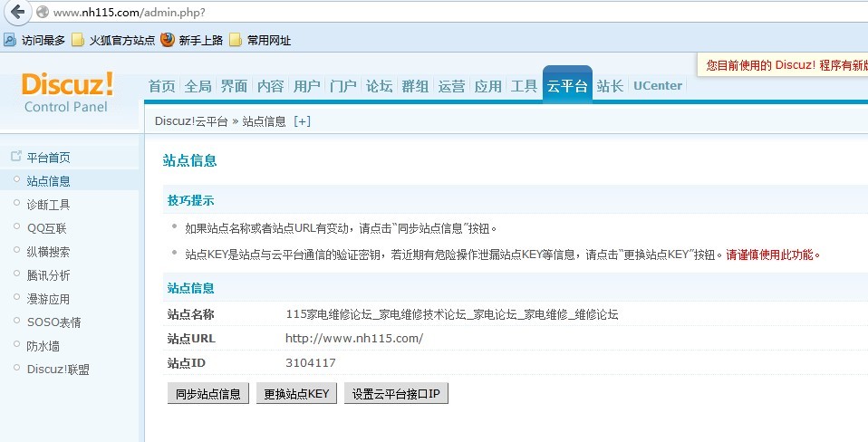Open the 新手上路 Firefox bookmark
This screenshot has width=868, height=442.
(x=191, y=40)
